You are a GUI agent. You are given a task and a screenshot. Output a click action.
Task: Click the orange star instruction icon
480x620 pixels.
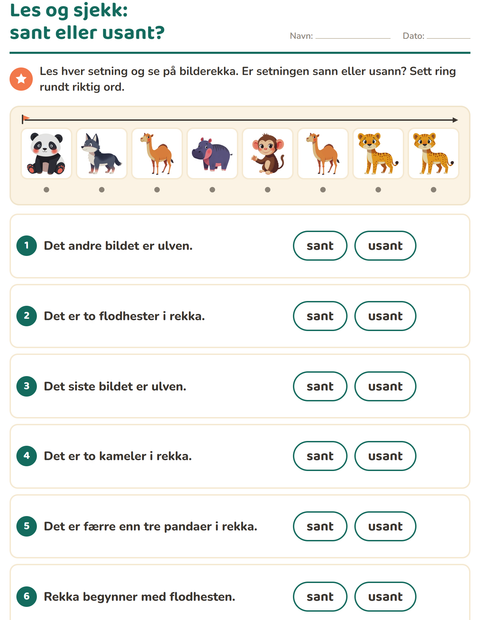[x=21, y=79]
